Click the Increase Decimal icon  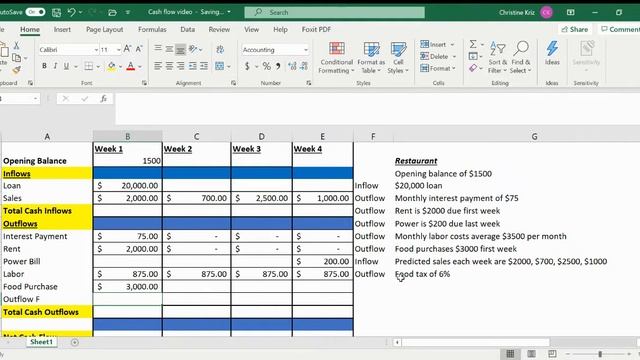(292, 66)
